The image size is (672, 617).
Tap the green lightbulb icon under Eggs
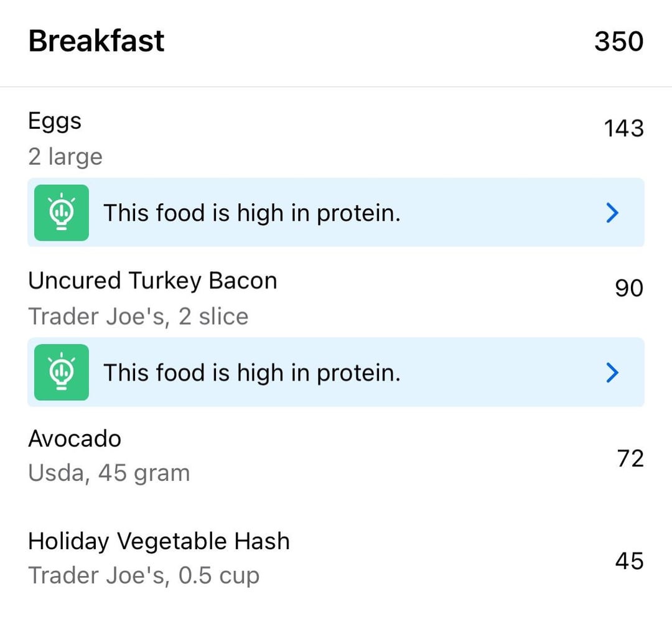click(61, 213)
